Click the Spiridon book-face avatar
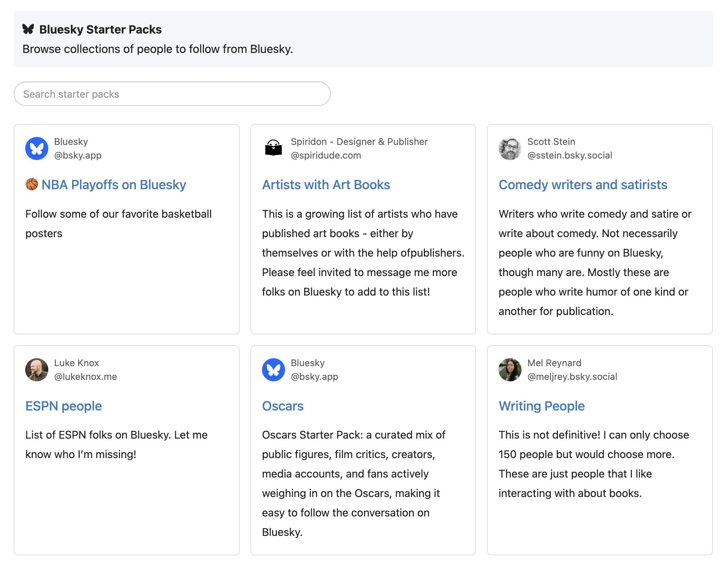The image size is (728, 568). pyautogui.click(x=274, y=148)
